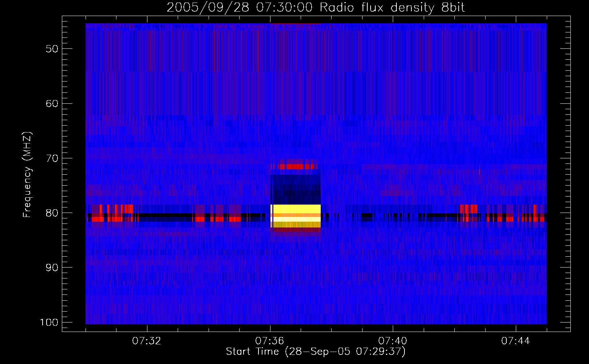
Task: Click the plot title "2005/09/28 07:30:00 Radio flux density 8bit"
Action: tap(316, 7)
